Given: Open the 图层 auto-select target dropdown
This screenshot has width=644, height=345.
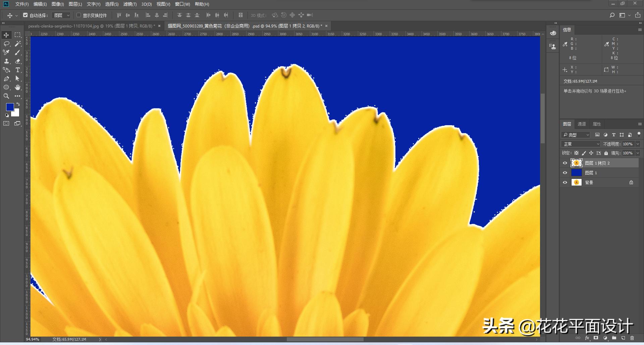Looking at the screenshot, I should [62, 15].
